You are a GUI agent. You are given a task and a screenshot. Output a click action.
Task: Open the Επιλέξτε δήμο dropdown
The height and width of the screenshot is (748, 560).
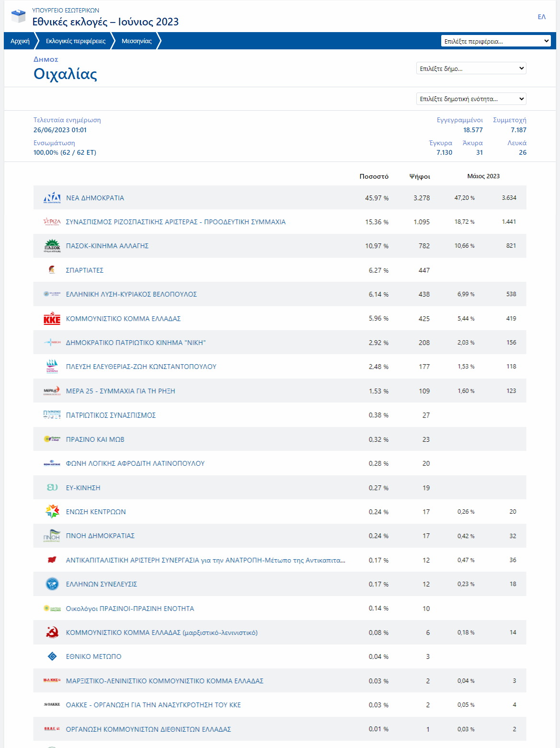(471, 69)
